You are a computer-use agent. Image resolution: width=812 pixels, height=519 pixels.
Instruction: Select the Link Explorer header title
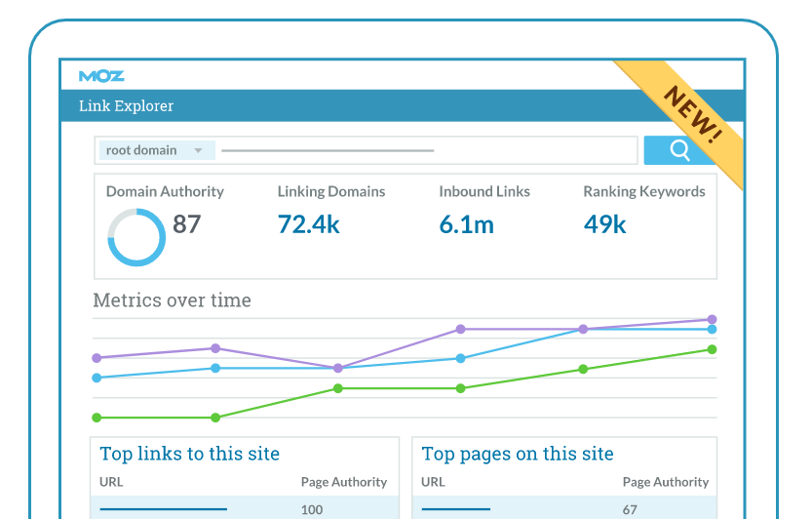tap(126, 105)
